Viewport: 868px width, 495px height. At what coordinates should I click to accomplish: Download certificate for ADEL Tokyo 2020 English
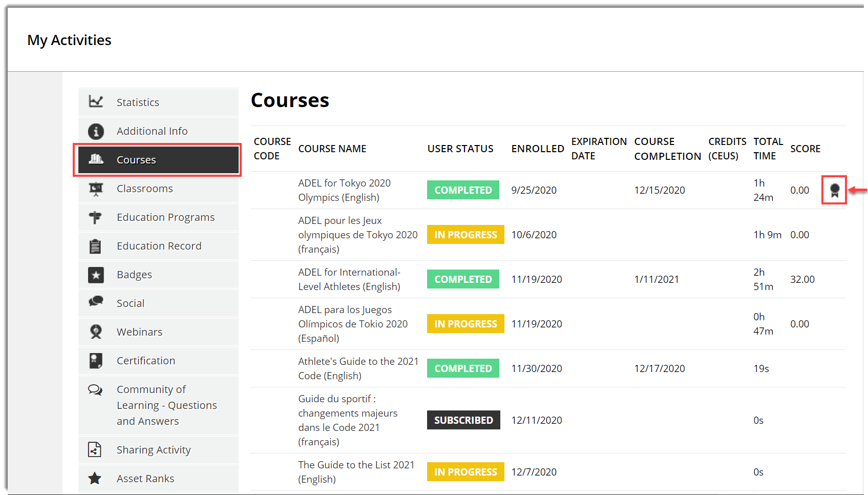point(834,190)
